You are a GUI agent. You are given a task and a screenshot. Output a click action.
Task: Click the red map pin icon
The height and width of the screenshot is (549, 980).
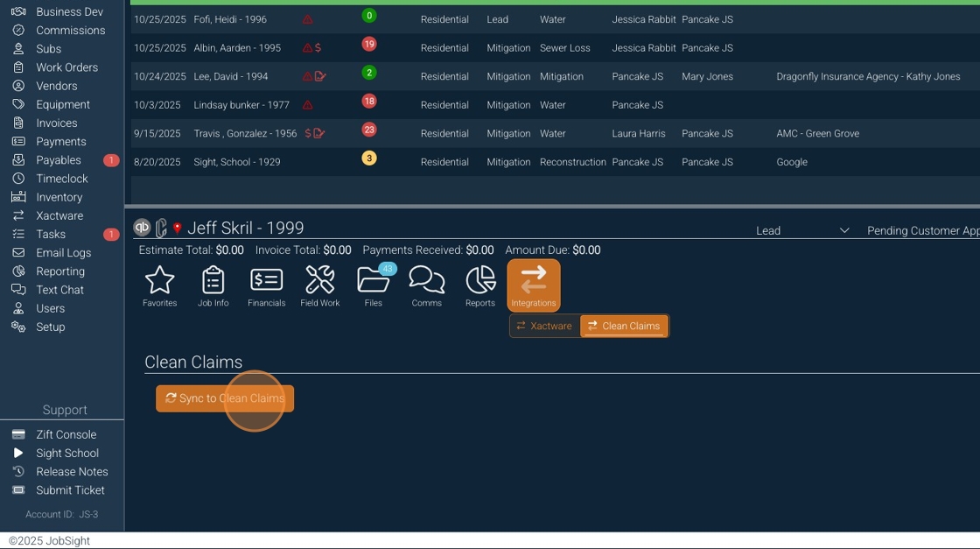(x=178, y=229)
